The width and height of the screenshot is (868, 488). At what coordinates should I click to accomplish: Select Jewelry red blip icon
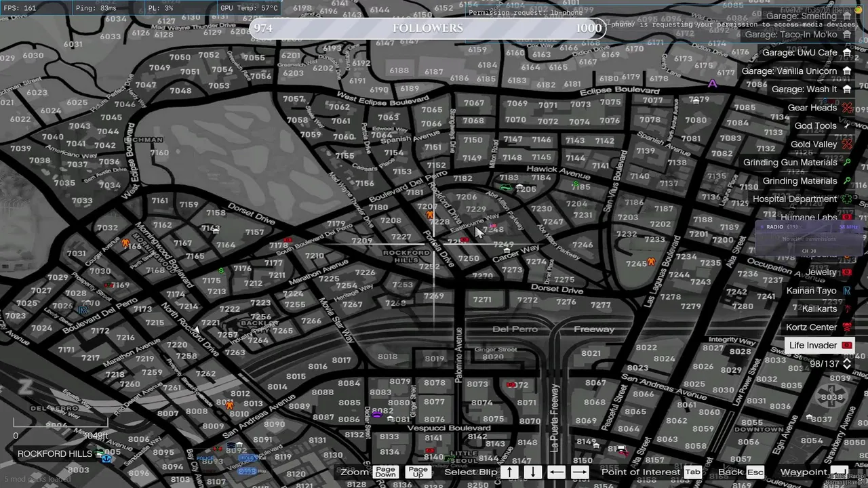pos(847,272)
